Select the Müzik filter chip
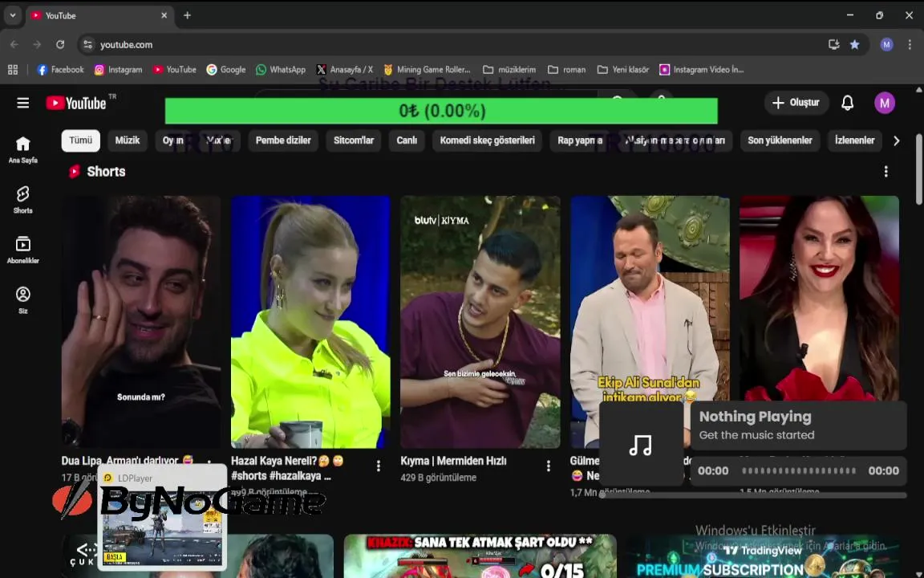The height and width of the screenshot is (578, 924). click(x=128, y=140)
